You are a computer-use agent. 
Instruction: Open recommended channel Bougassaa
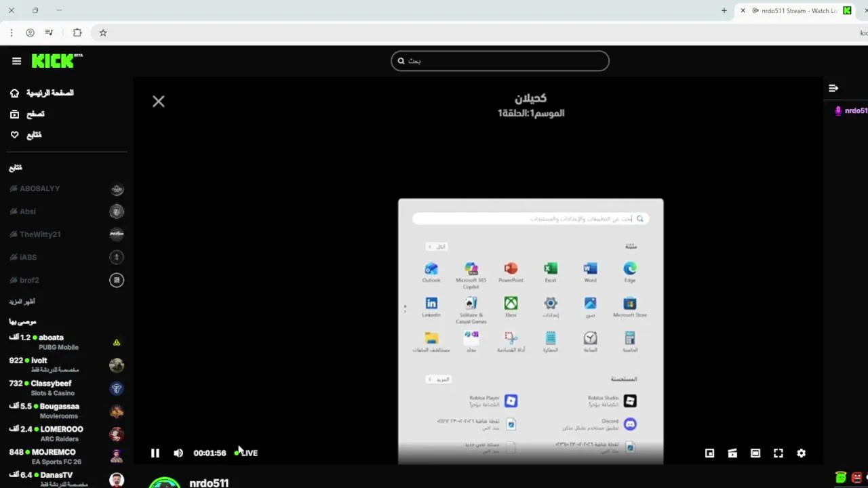[x=66, y=411]
